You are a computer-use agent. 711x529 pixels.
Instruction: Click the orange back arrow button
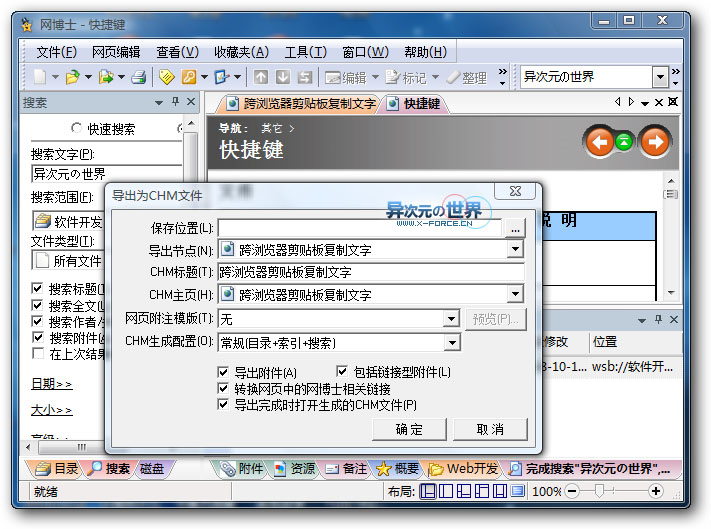(599, 142)
